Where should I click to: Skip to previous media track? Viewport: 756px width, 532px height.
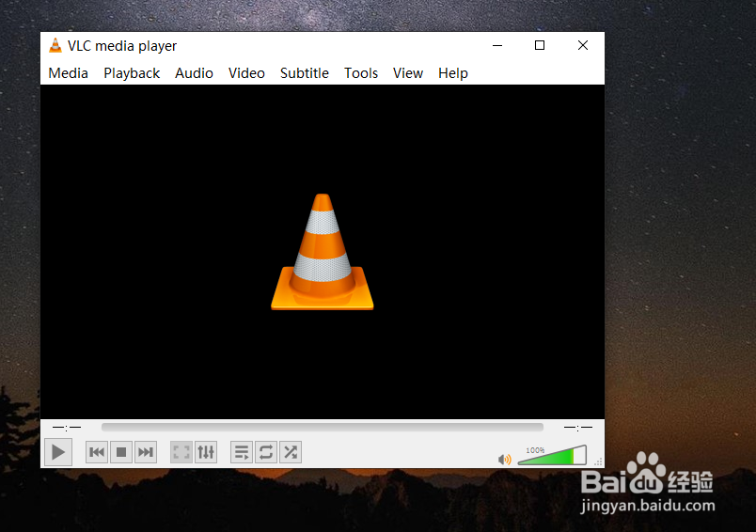coord(97,452)
